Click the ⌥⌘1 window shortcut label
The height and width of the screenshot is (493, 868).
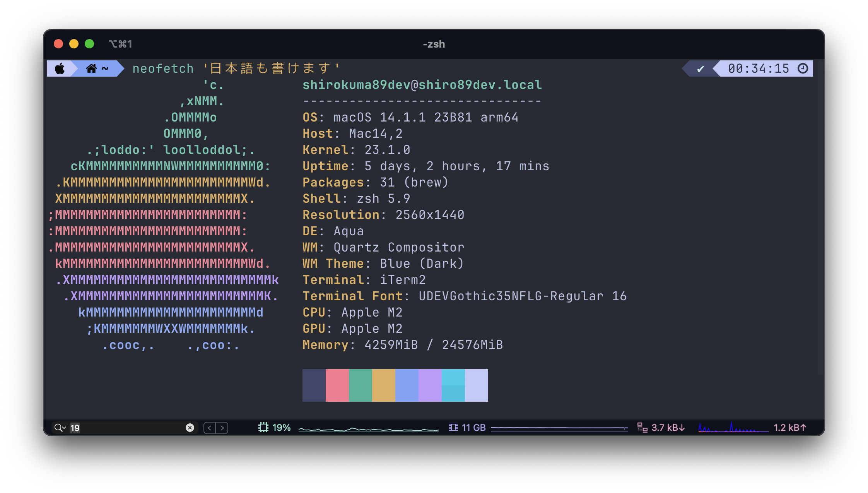point(120,44)
